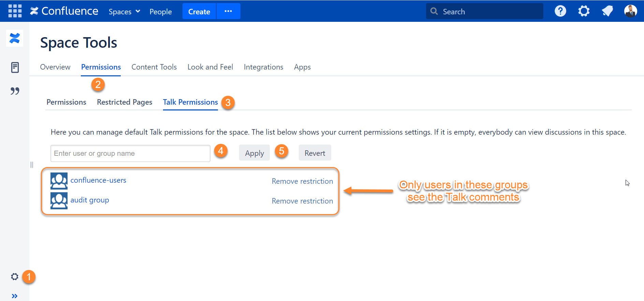This screenshot has width=644, height=301.
Task: Focus the Search field
Action: tap(484, 11)
